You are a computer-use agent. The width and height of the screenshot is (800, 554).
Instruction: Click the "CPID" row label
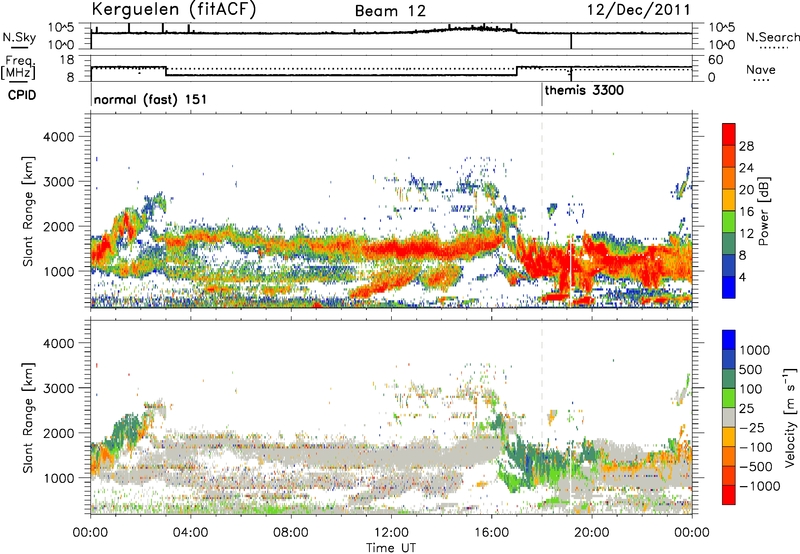click(22, 95)
